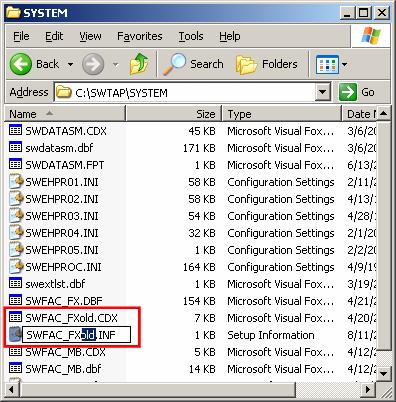Select the SWFAC_MB.CDX file icon
The image size is (396, 402).
point(15,351)
